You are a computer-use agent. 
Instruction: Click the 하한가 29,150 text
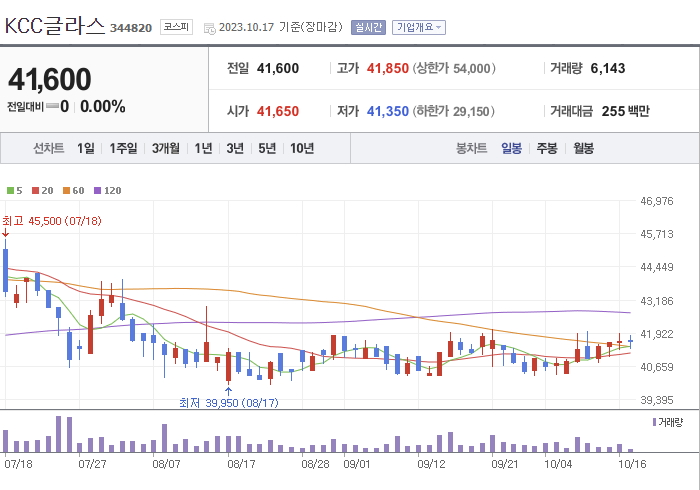pos(454,111)
